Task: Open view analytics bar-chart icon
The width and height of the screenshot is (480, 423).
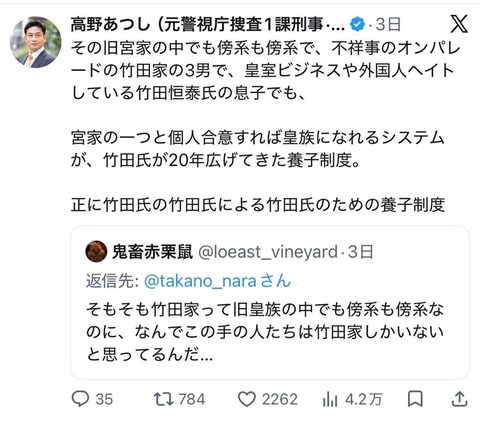Action: (x=330, y=399)
